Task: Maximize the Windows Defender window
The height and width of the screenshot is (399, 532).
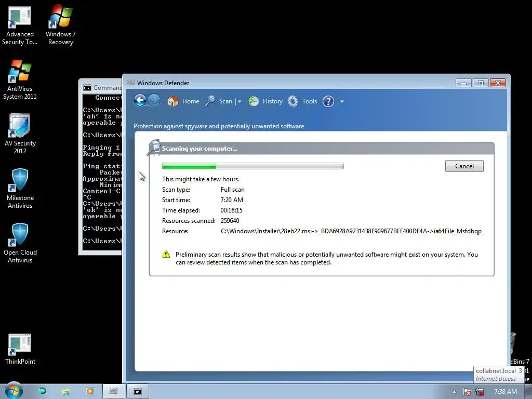Action: (481, 83)
